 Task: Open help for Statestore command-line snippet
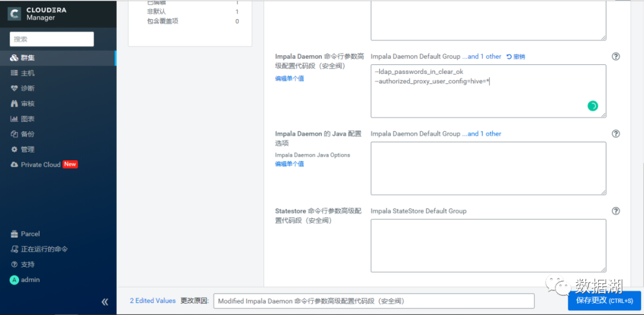click(615, 211)
